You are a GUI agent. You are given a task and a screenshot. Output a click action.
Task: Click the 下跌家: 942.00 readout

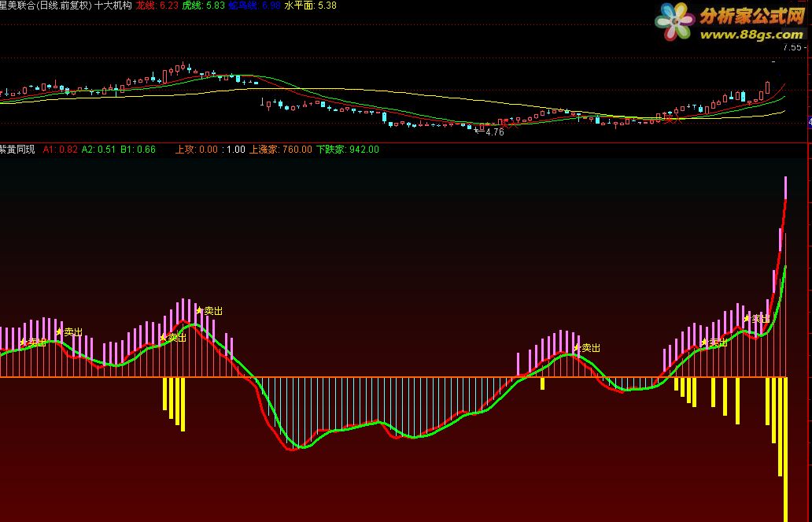(348, 150)
